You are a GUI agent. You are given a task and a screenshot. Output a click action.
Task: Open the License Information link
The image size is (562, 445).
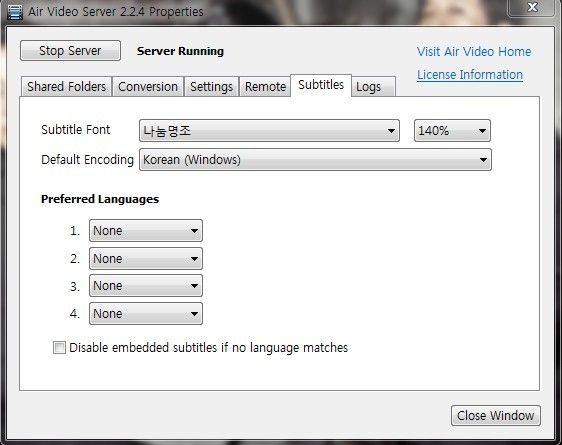[x=470, y=75]
